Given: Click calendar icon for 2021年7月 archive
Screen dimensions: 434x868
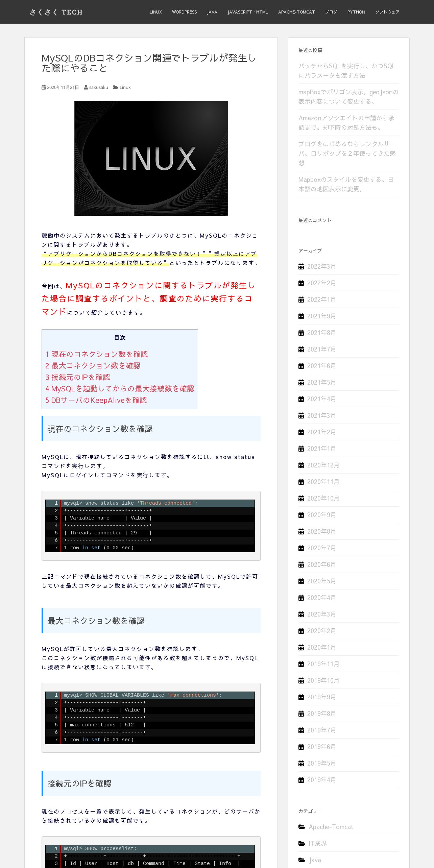Looking at the screenshot, I should click(x=301, y=349).
